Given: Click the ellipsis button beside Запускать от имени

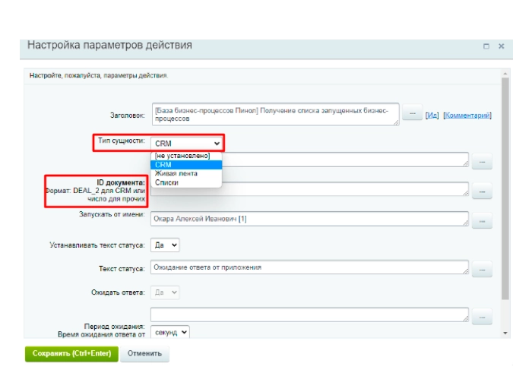Looking at the screenshot, I should (481, 220).
